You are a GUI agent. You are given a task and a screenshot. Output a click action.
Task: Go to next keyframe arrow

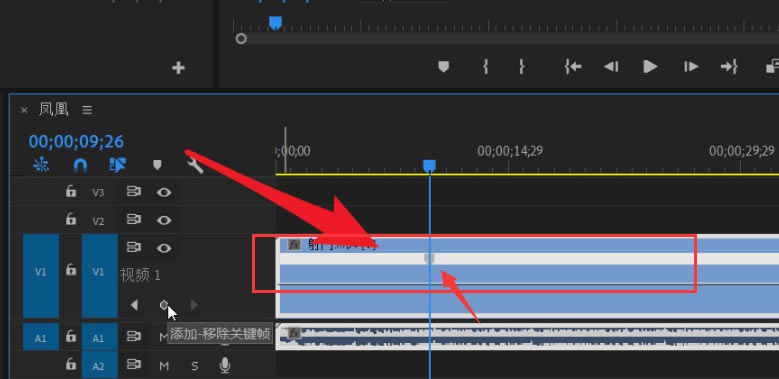click(x=194, y=304)
